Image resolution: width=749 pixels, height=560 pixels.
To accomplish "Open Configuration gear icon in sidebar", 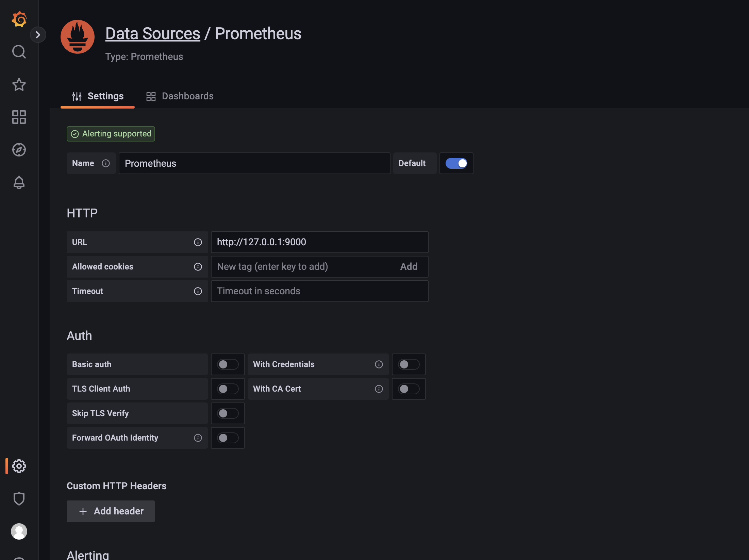I will [x=19, y=466].
